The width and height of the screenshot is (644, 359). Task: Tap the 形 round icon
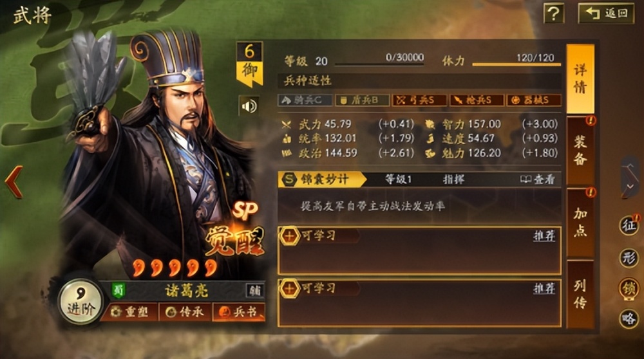(629, 258)
